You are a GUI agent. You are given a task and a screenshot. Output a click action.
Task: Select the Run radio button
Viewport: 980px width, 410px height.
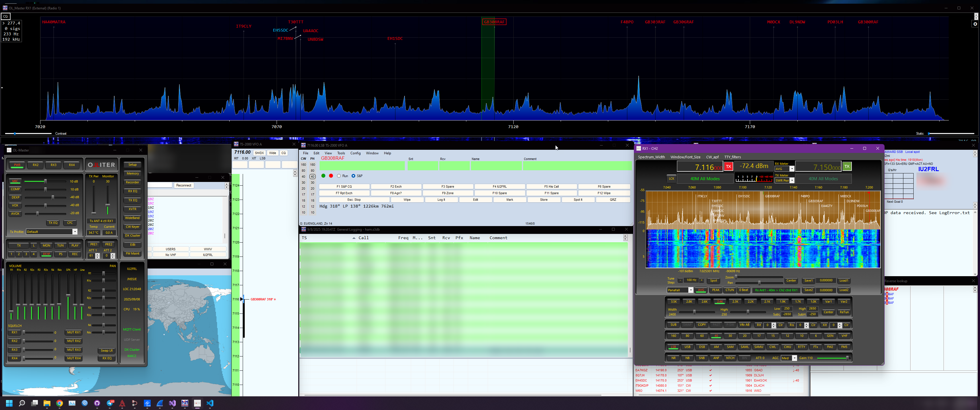(339, 176)
